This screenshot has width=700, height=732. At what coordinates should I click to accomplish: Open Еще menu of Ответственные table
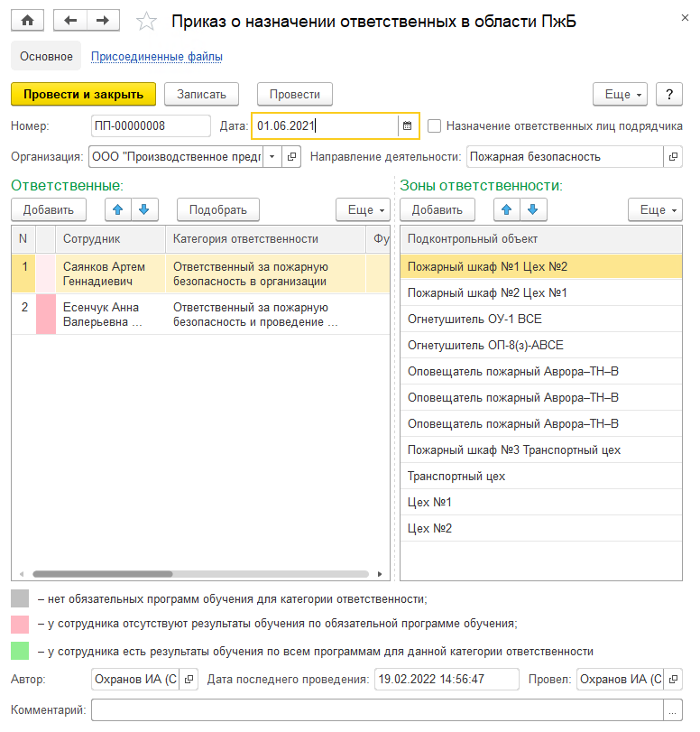(363, 209)
